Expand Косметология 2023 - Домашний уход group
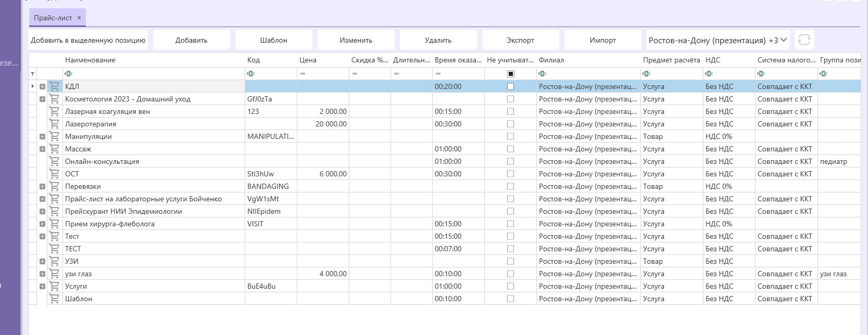This screenshot has height=335, width=868. click(42, 99)
